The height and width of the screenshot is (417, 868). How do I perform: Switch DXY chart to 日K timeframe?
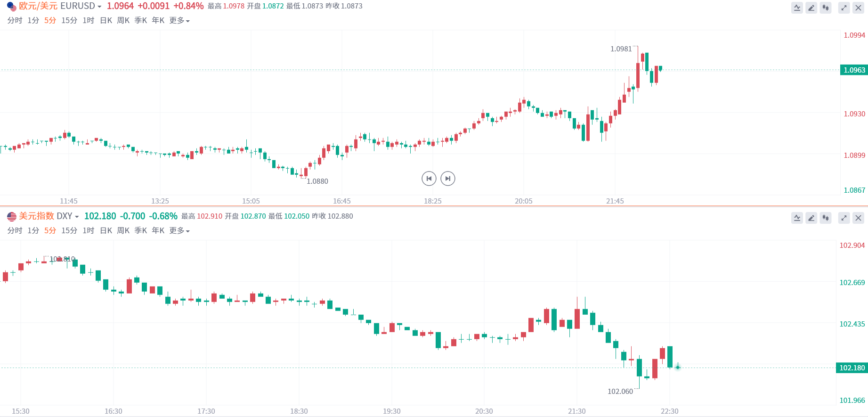pyautogui.click(x=106, y=231)
